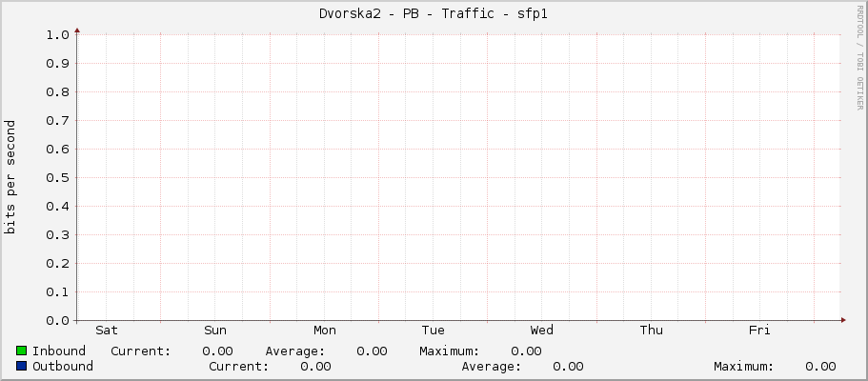868x381 pixels.
Task: Click the 0.4 y-axis value
Action: pyautogui.click(x=57, y=207)
